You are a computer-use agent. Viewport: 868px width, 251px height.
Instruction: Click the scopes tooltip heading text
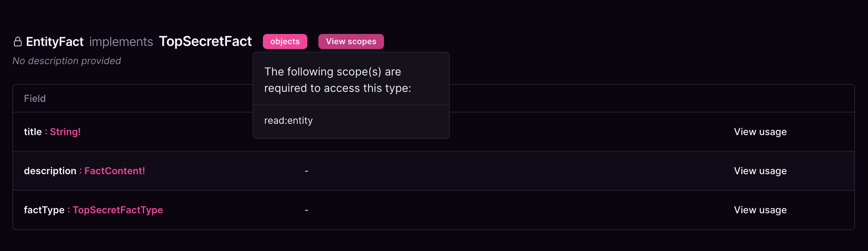point(338,80)
